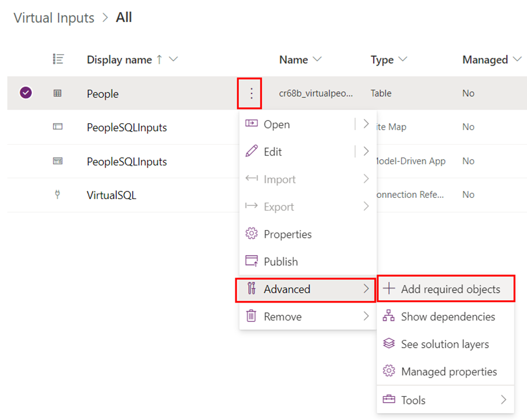This screenshot has width=527, height=420.
Task: Click the site map icon for PeopleSQLInputs
Action: click(57, 127)
